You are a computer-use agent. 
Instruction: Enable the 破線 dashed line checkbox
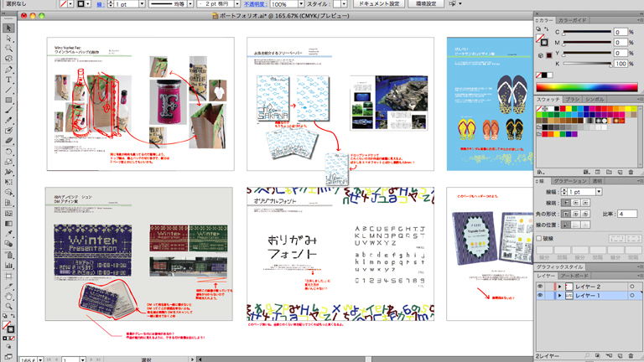[x=539, y=238]
